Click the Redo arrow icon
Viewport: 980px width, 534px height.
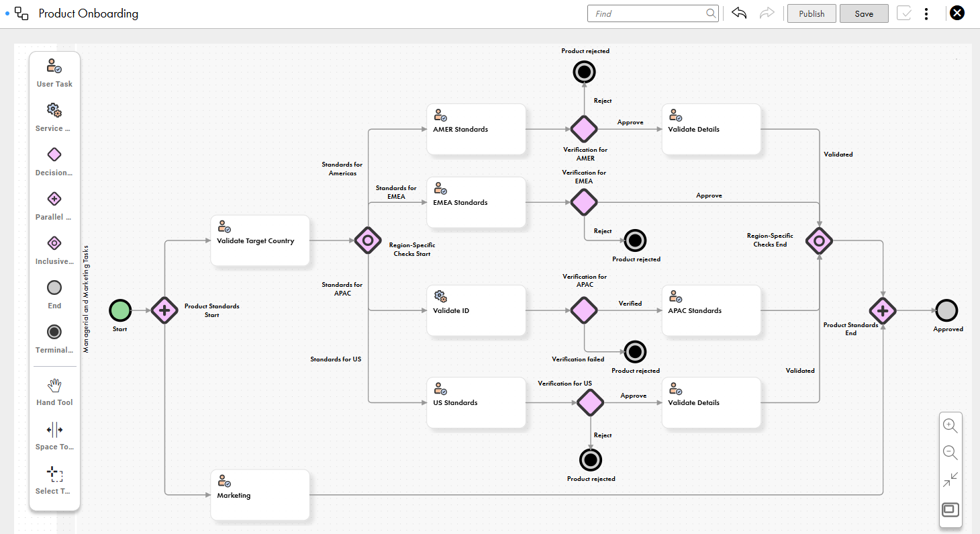[767, 13]
